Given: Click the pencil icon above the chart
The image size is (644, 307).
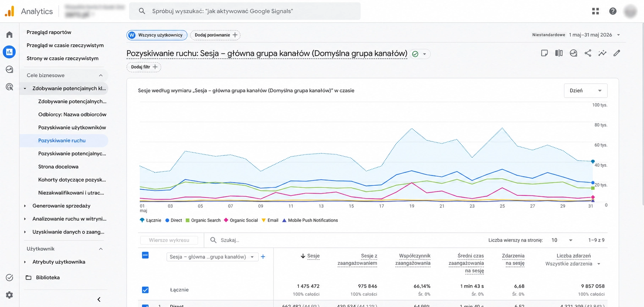Looking at the screenshot, I should coord(617,53).
